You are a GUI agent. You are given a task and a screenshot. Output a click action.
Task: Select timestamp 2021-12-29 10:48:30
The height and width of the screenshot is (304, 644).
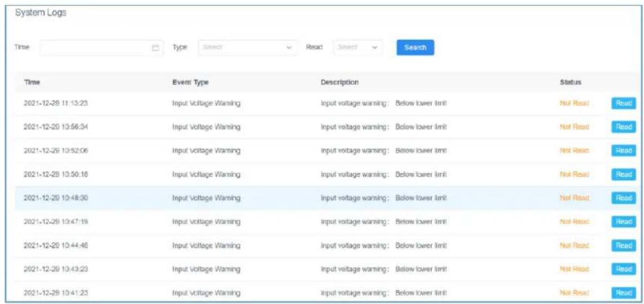pyautogui.click(x=56, y=199)
